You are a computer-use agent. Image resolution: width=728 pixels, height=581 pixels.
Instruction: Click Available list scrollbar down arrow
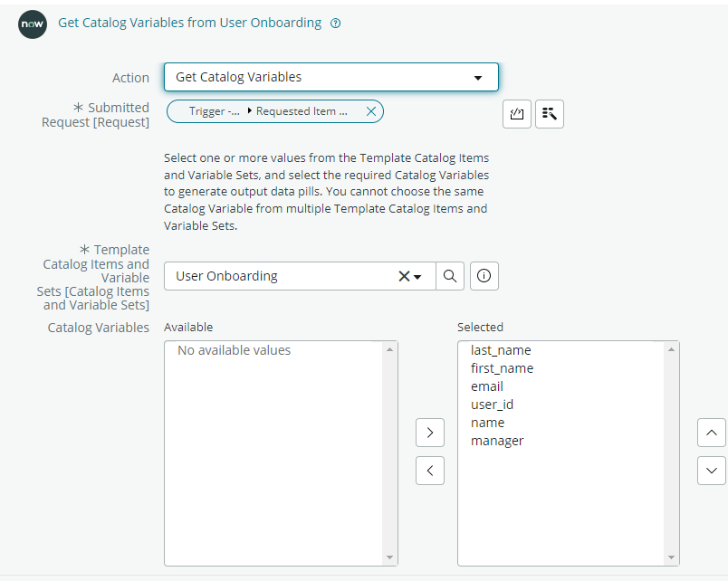(389, 557)
